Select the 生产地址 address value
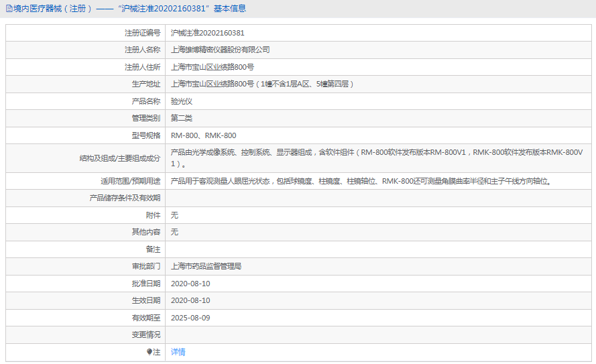The width and height of the screenshot is (596, 364). tap(262, 84)
